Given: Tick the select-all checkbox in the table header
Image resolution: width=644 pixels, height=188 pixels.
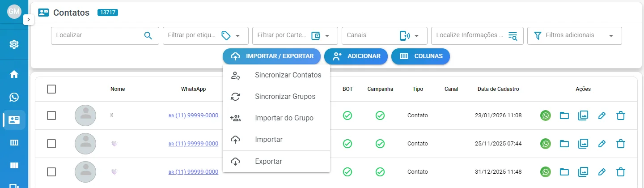Looking at the screenshot, I should 51,89.
